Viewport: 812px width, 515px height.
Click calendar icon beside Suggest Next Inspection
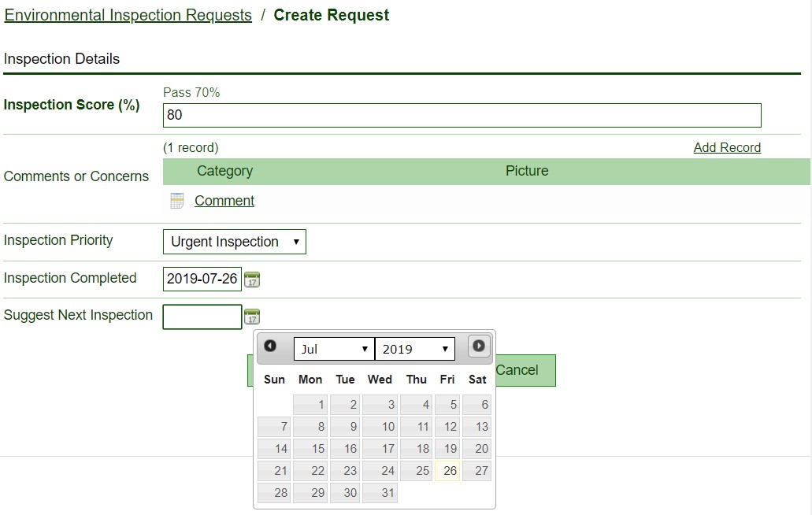pos(252,317)
